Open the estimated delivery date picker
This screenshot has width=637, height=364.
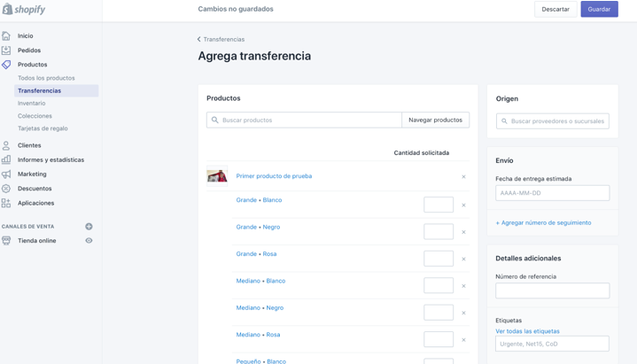tap(552, 193)
